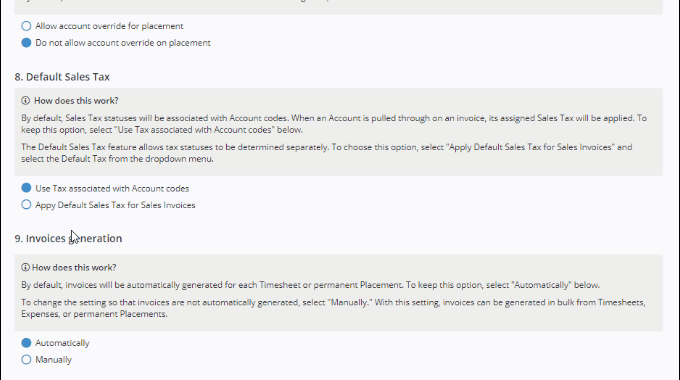Choose Appy Default Sales Tax for Sales Invoices

point(26,205)
